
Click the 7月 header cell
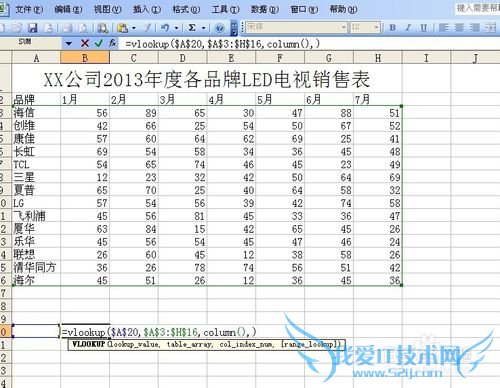(x=378, y=99)
